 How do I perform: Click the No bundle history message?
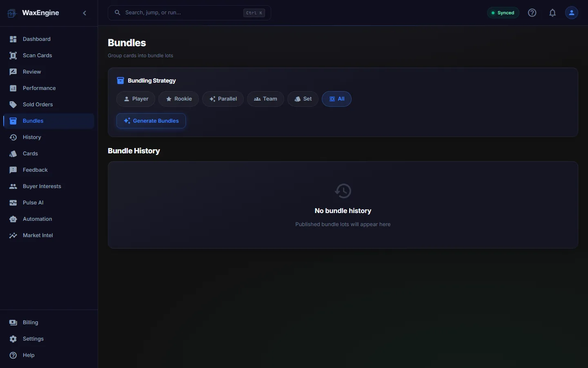pyautogui.click(x=343, y=211)
